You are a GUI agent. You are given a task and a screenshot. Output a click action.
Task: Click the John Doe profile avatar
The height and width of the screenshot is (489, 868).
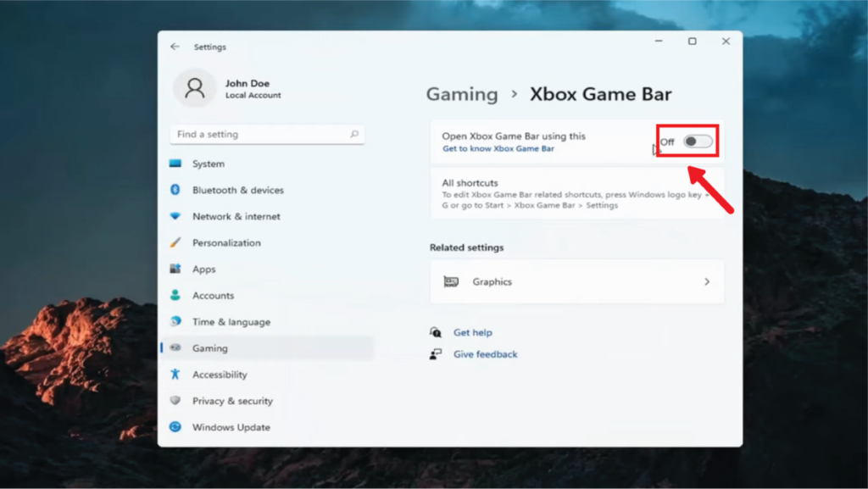point(194,88)
